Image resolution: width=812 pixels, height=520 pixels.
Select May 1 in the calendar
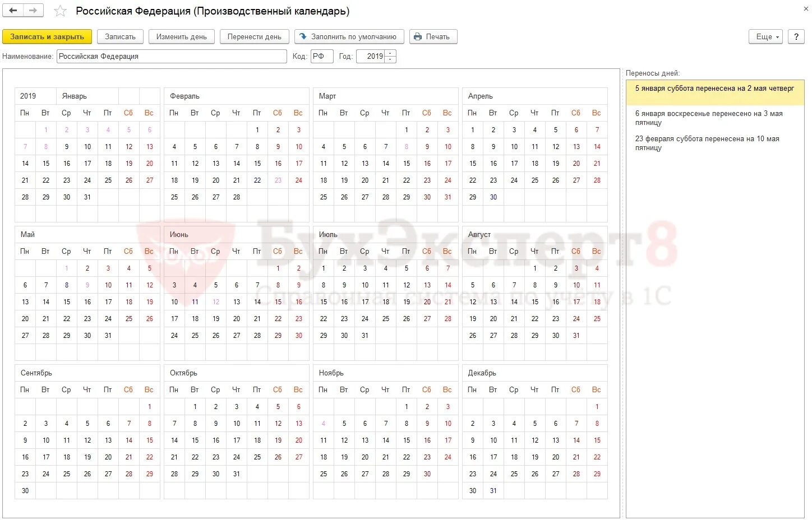click(x=67, y=268)
